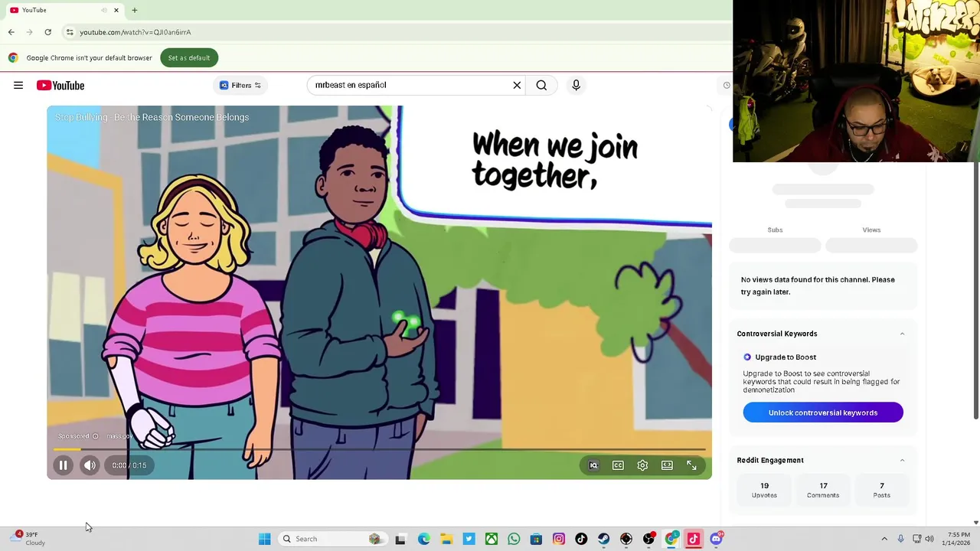This screenshot has height=551, width=980.
Task: Mute the video volume
Action: (x=90, y=465)
